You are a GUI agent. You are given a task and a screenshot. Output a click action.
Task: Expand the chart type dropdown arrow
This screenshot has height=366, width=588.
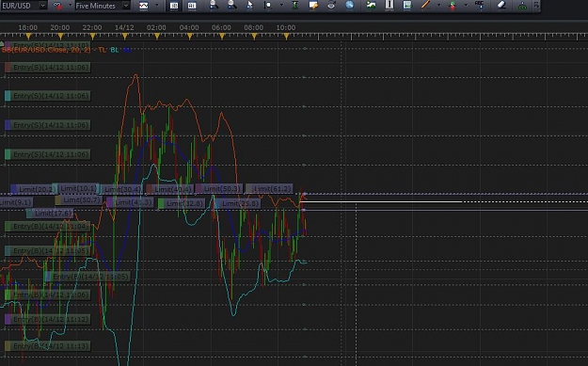(x=157, y=6)
